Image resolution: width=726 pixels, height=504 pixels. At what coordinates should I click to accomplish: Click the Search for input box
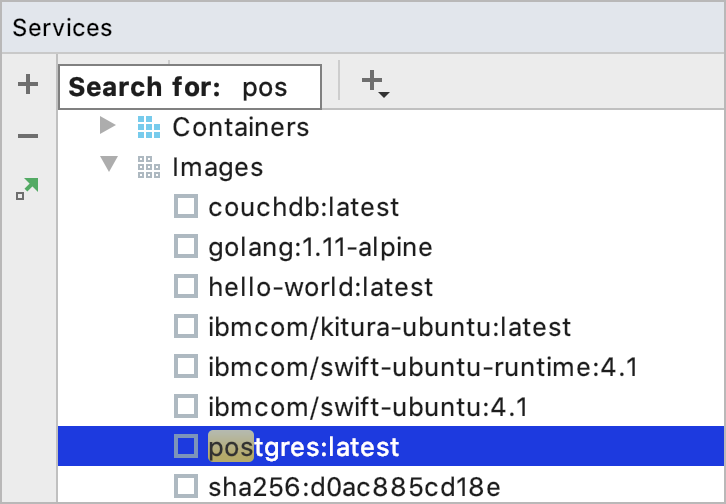click(190, 87)
